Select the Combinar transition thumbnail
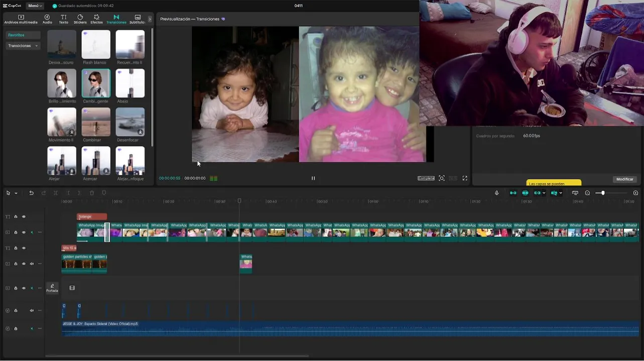The width and height of the screenshot is (644, 361). tap(96, 122)
